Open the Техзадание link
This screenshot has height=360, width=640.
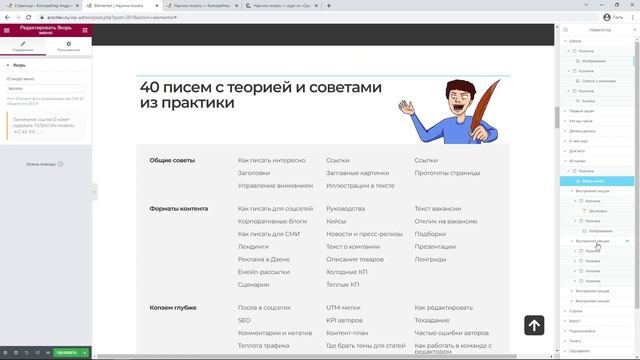pos(432,320)
